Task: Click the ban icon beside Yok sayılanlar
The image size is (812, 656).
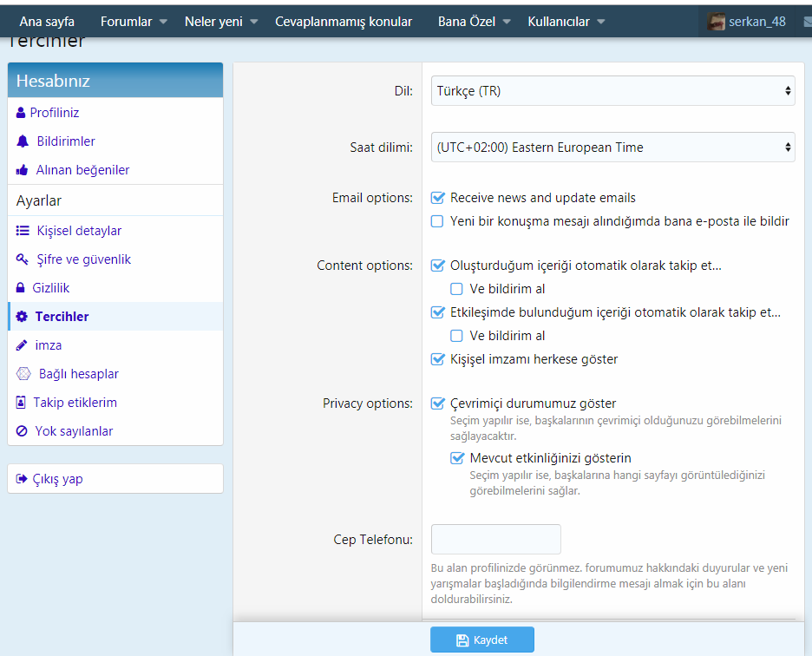Action: (22, 431)
